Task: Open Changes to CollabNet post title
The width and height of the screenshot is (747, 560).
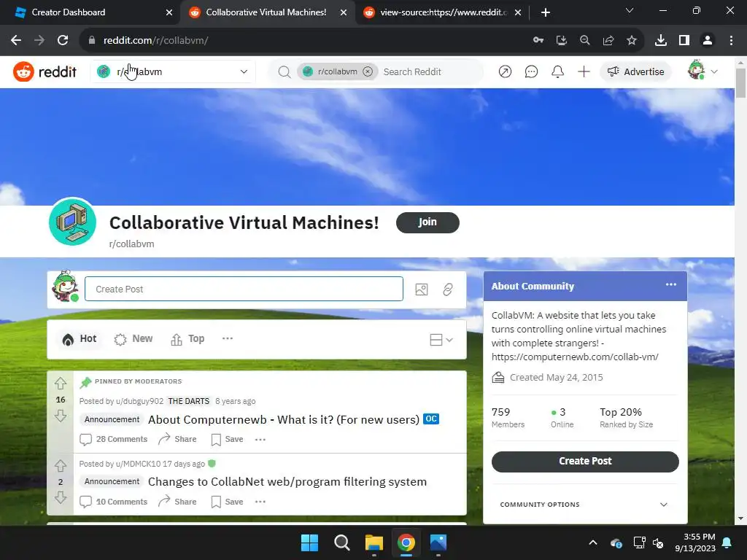Action: click(287, 481)
